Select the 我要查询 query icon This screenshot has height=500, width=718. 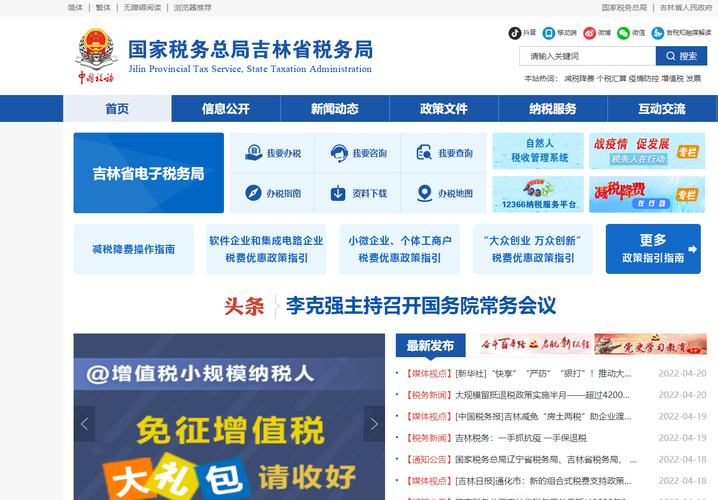pos(425,153)
